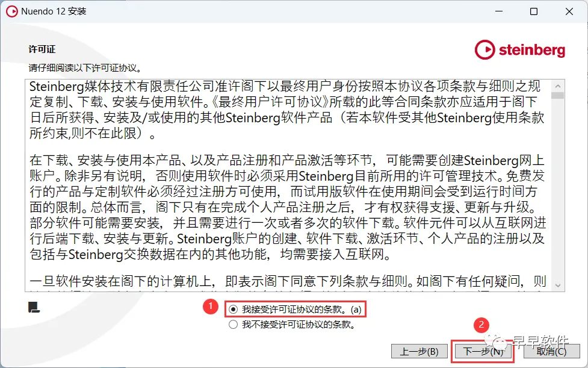This screenshot has height=368, width=588.
Task: Click the small black icon below license text
Action: [34, 307]
